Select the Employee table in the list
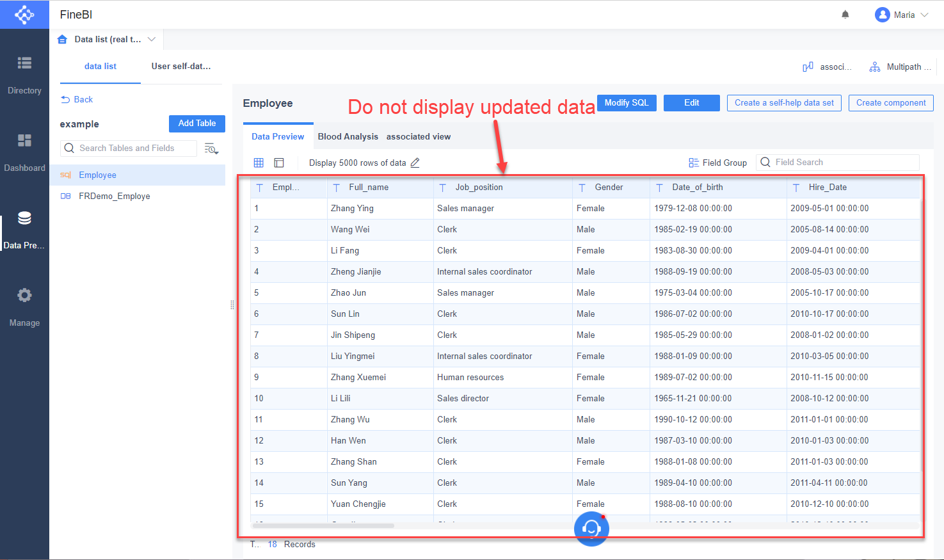 pos(138,175)
